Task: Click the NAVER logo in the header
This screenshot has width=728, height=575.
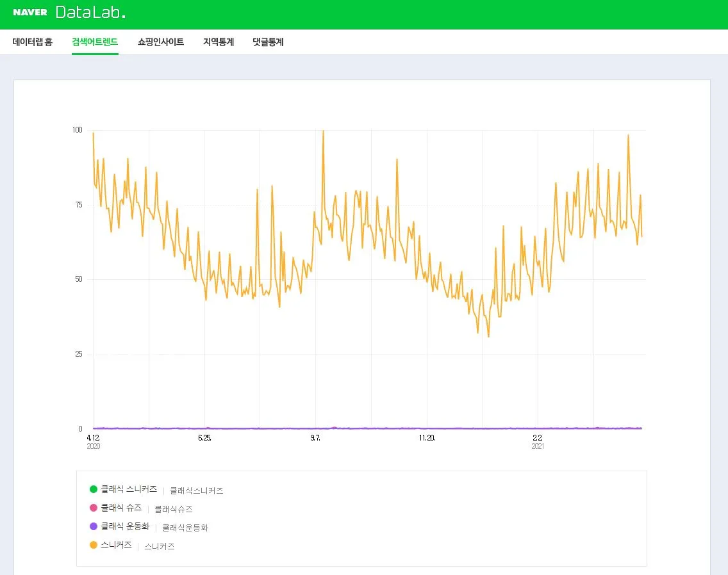Action: point(30,12)
